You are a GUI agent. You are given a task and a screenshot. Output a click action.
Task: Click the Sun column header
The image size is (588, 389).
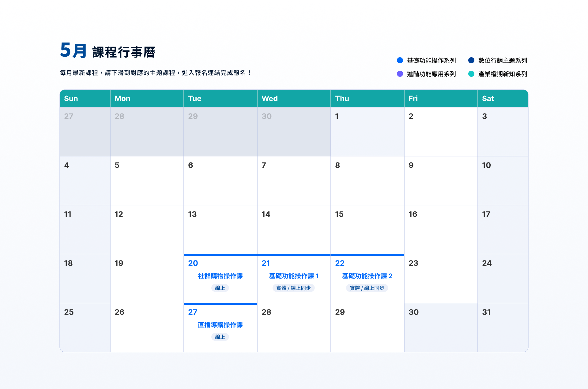tap(85, 99)
